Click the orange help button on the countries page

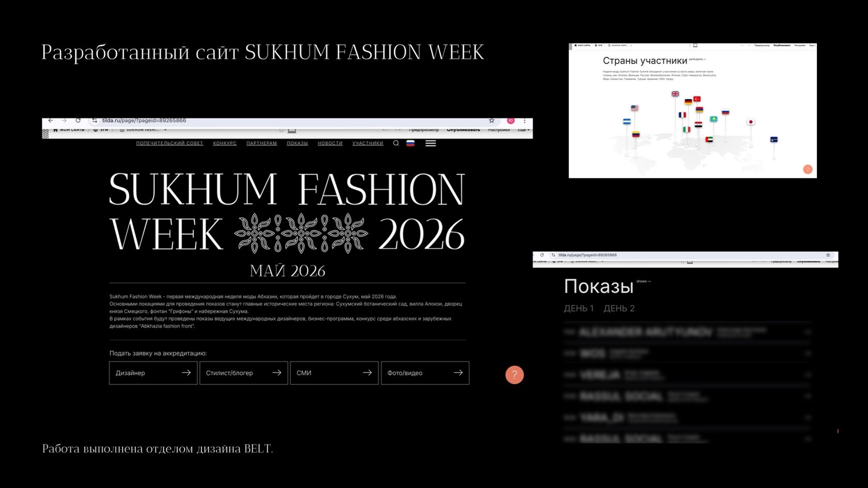click(x=808, y=169)
